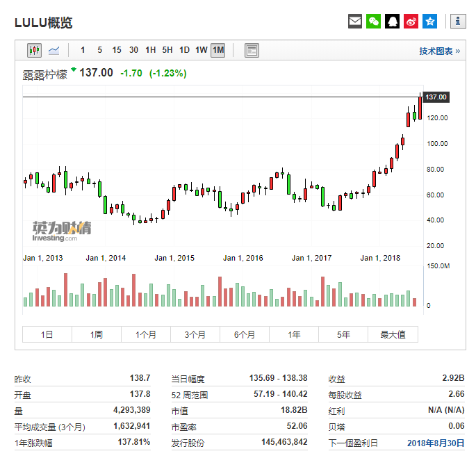Image resolution: width=476 pixels, height=458 pixels.
Task: Click the 当日幅度 value 135.69 - 138.38
Action: pyautogui.click(x=279, y=378)
